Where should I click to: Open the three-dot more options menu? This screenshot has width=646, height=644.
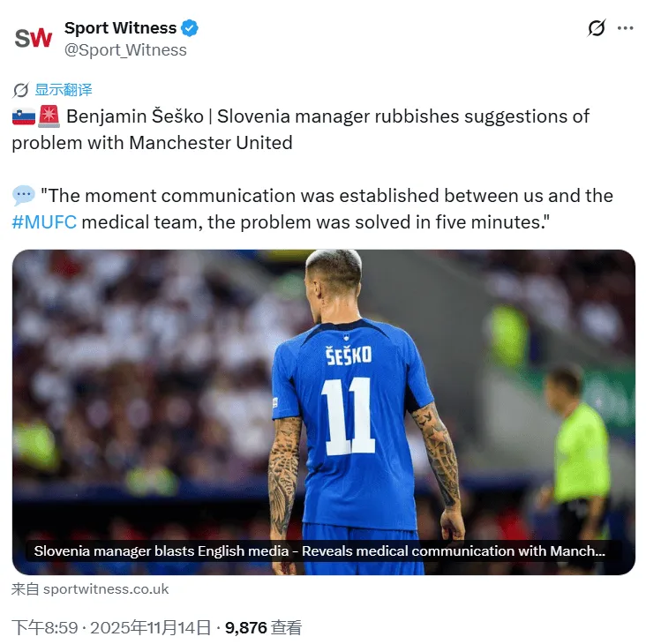(x=625, y=28)
